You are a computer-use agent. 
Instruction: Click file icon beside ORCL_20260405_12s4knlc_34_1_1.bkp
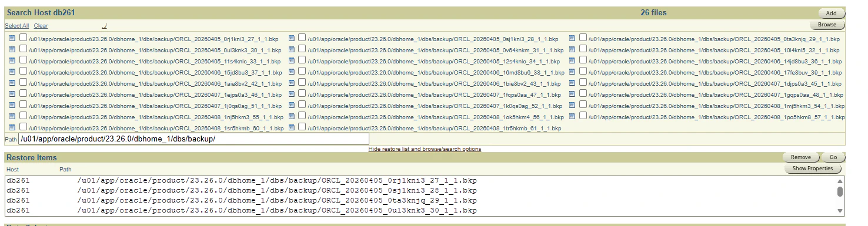point(291,60)
